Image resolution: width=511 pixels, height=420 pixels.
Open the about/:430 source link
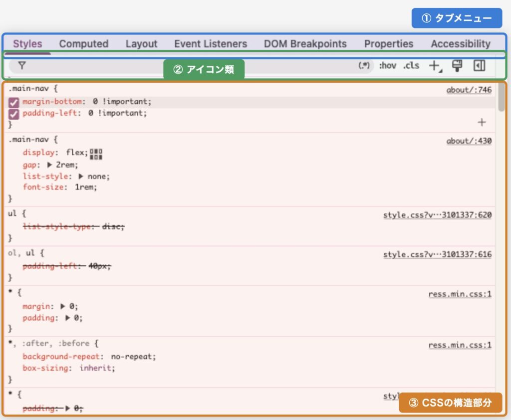(x=469, y=141)
